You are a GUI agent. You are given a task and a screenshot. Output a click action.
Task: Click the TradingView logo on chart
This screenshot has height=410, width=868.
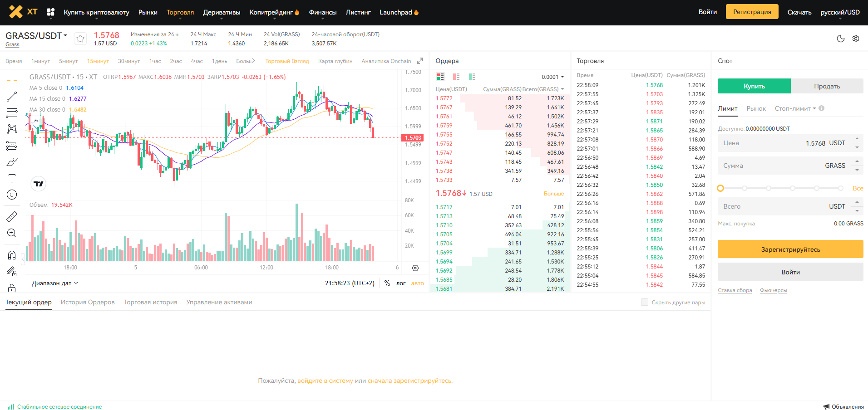[x=39, y=184]
